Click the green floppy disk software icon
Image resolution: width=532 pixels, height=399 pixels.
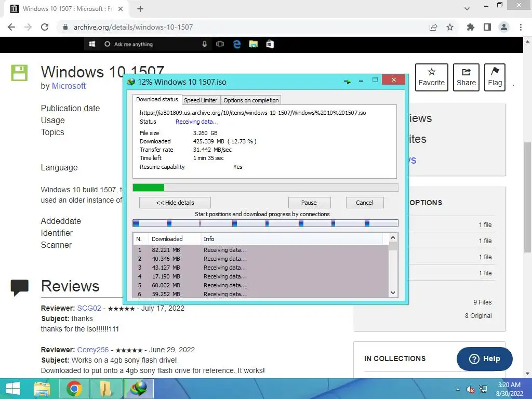19,73
